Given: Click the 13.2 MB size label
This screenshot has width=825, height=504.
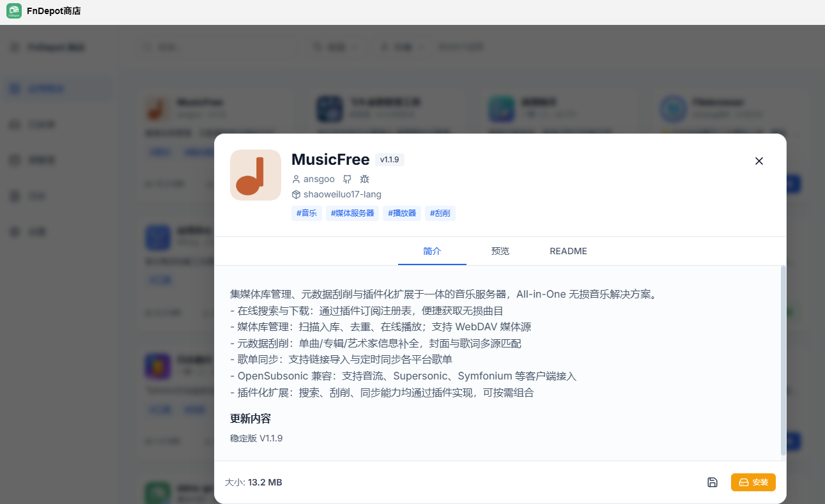Looking at the screenshot, I should 265,482.
